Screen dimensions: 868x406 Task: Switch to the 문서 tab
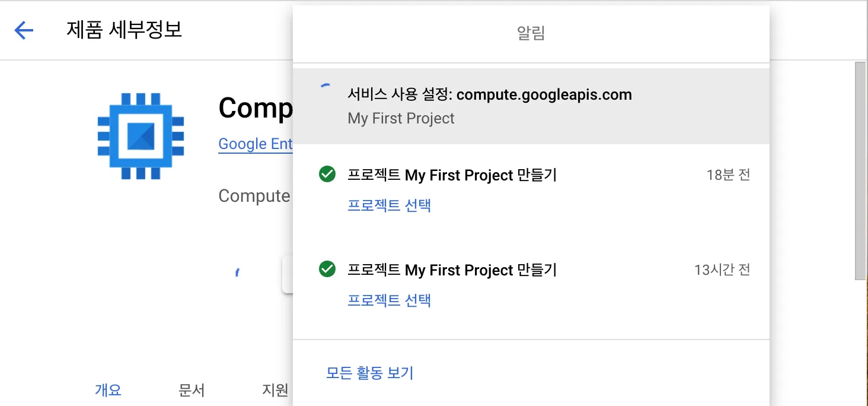pos(192,390)
